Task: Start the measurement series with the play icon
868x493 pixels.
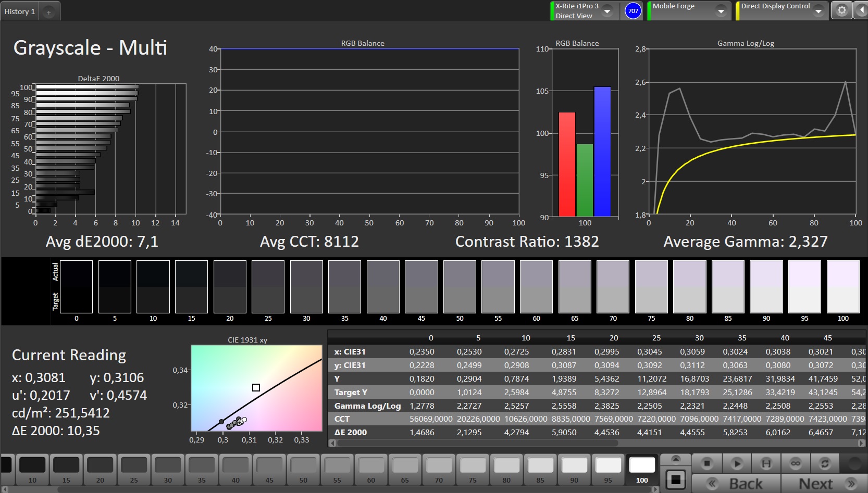Action: (737, 463)
